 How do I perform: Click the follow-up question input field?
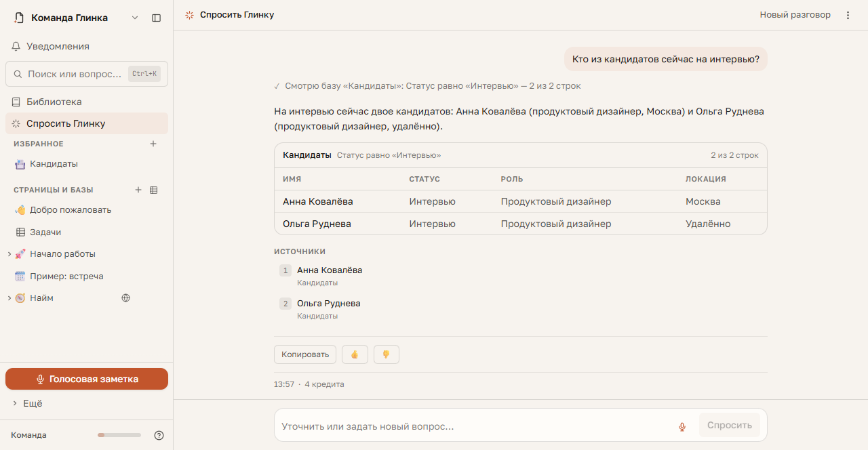tap(475, 426)
